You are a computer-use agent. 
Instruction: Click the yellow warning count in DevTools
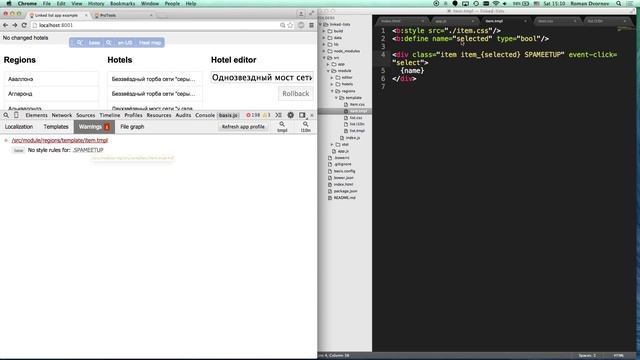coord(267,116)
